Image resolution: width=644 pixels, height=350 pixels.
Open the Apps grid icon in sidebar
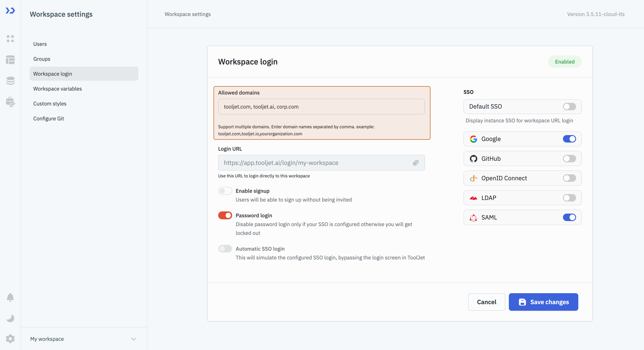pyautogui.click(x=10, y=39)
